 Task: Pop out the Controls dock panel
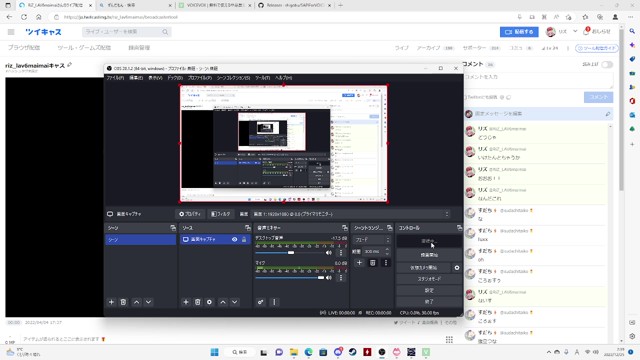click(460, 228)
